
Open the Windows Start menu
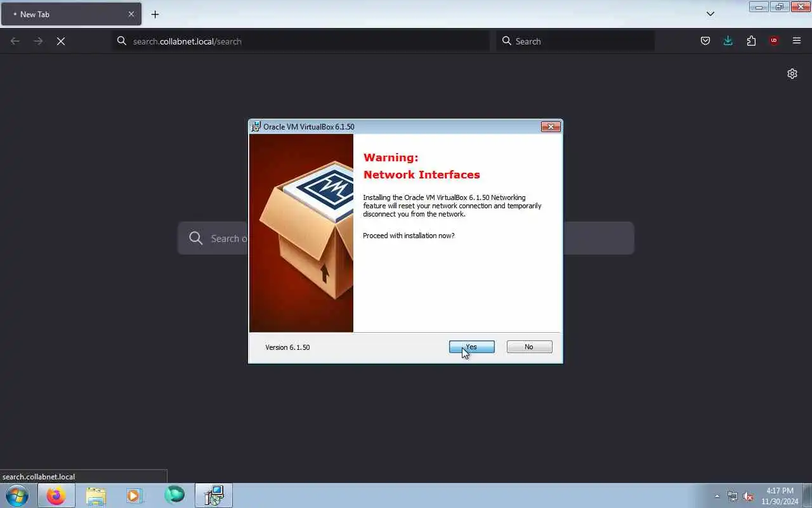pos(17,495)
